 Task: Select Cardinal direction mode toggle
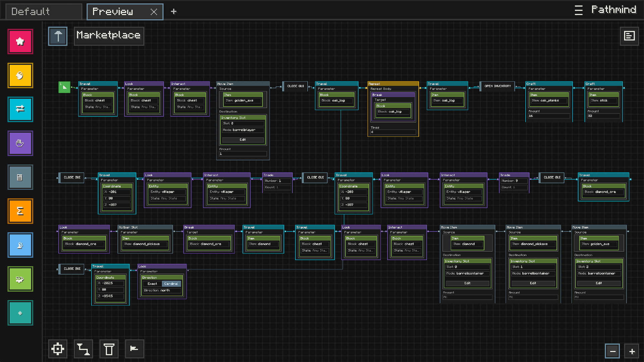tap(171, 284)
